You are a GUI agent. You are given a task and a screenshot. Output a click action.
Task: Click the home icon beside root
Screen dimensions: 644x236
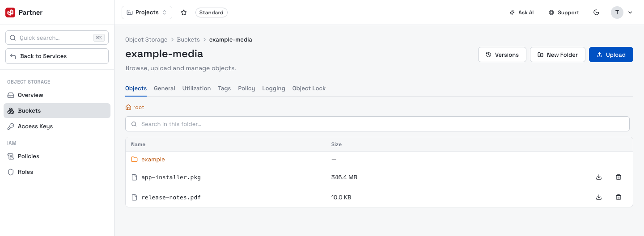tap(128, 107)
